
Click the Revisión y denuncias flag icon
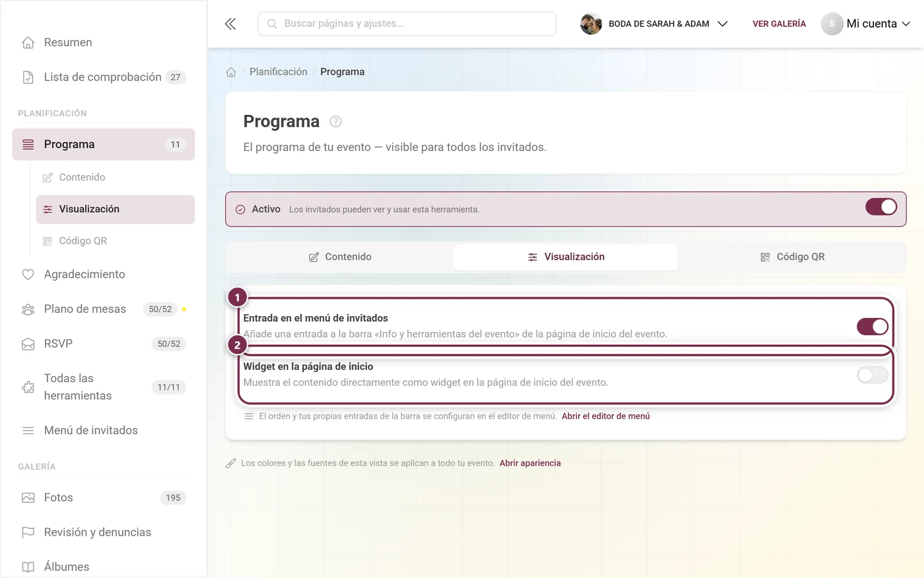click(x=28, y=532)
